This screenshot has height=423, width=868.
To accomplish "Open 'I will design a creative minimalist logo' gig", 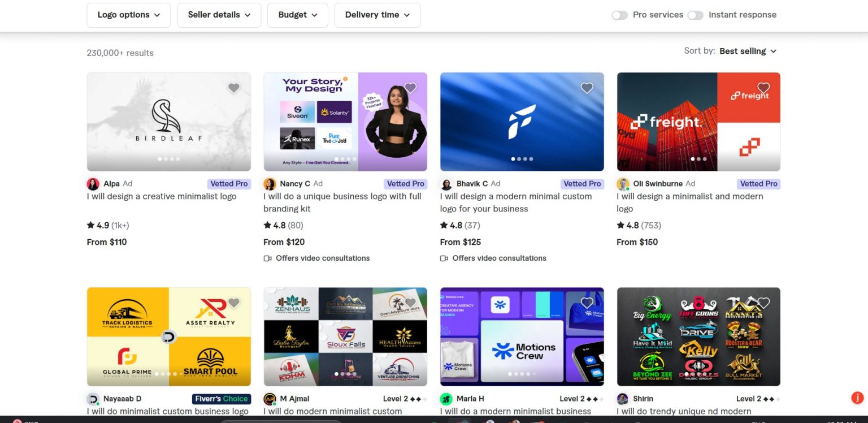I will pyautogui.click(x=162, y=196).
